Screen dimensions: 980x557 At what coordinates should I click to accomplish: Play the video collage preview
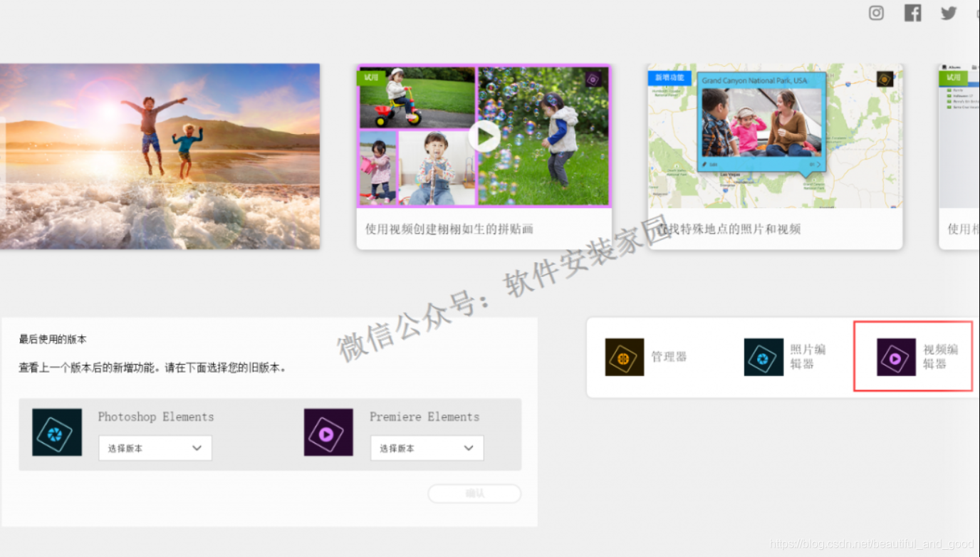tap(484, 136)
